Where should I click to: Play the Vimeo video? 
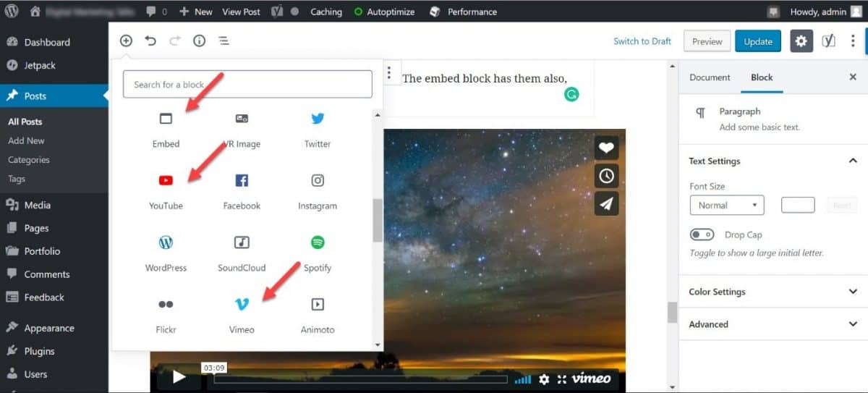tap(179, 377)
